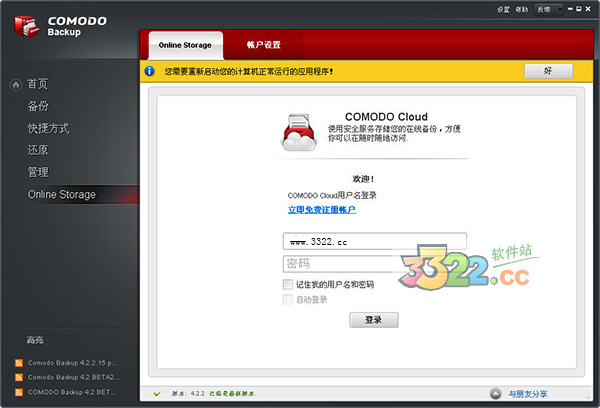The image size is (600, 408).
Task: Click the home icon beside 首页
Action: point(16,85)
